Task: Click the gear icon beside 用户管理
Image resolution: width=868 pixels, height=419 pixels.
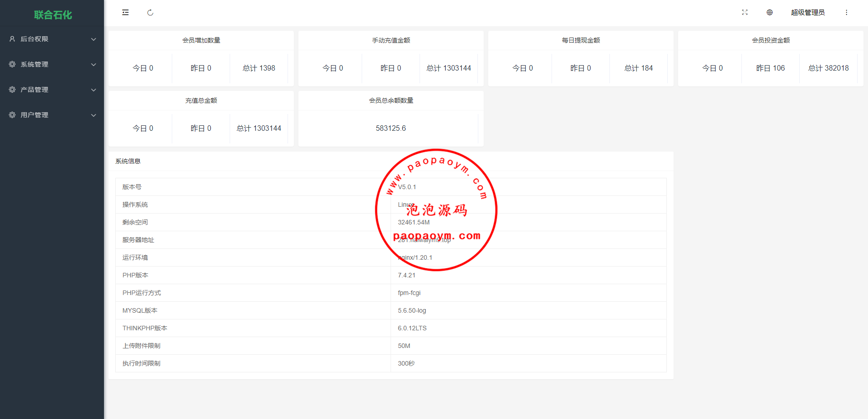Action: tap(12, 115)
